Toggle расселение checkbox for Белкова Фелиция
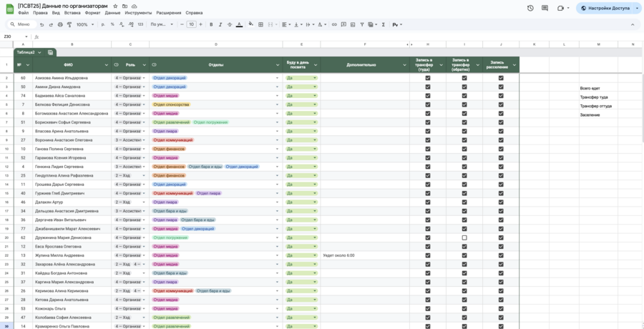 [501, 104]
